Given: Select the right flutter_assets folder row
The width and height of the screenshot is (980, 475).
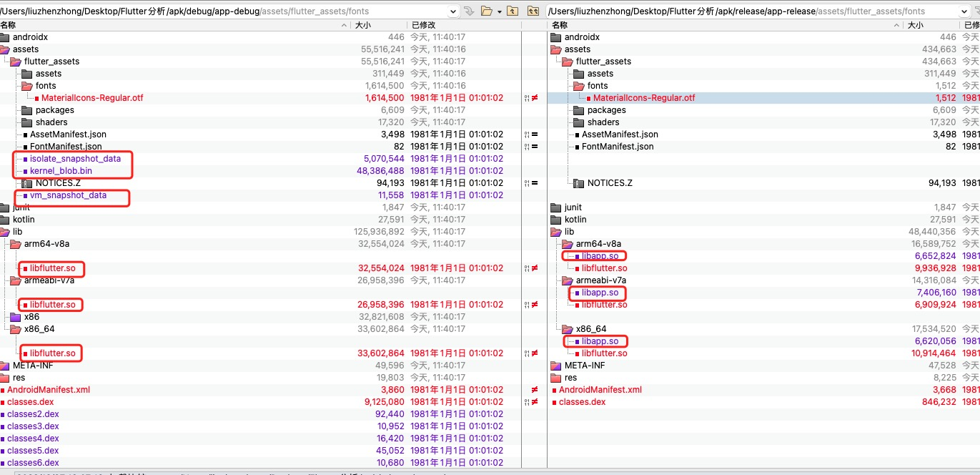Looking at the screenshot, I should tap(603, 62).
